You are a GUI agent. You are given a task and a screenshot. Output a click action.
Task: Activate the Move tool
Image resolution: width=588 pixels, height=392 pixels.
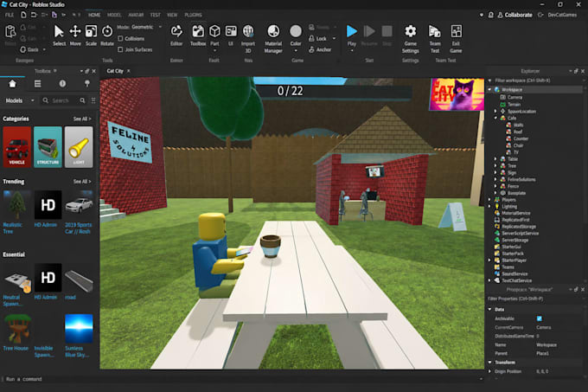(75, 35)
